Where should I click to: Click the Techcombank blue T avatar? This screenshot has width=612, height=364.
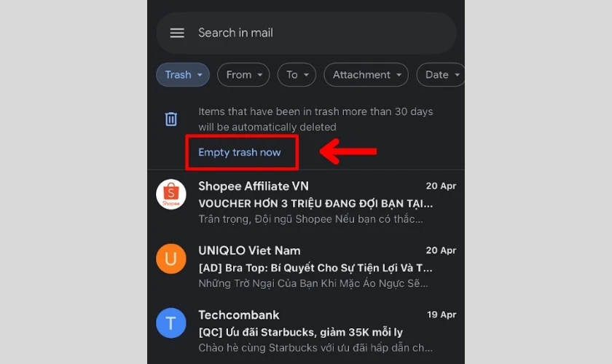[171, 323]
